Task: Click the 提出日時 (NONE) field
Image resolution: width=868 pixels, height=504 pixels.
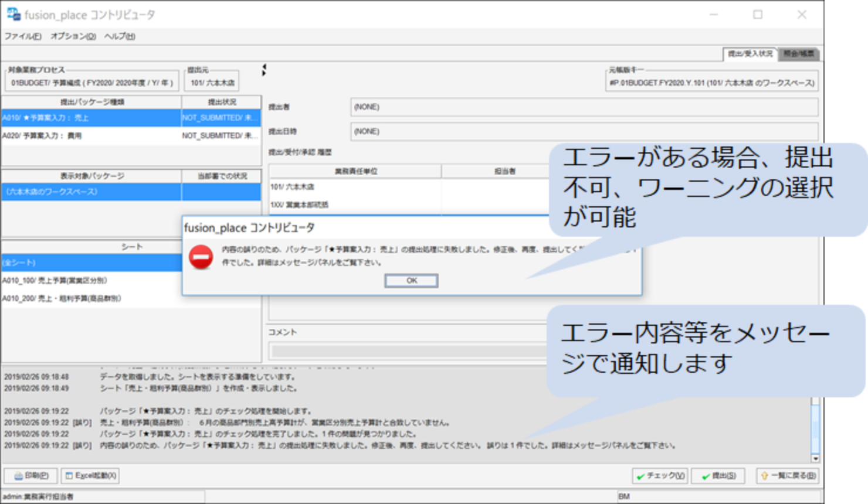Action: (584, 131)
